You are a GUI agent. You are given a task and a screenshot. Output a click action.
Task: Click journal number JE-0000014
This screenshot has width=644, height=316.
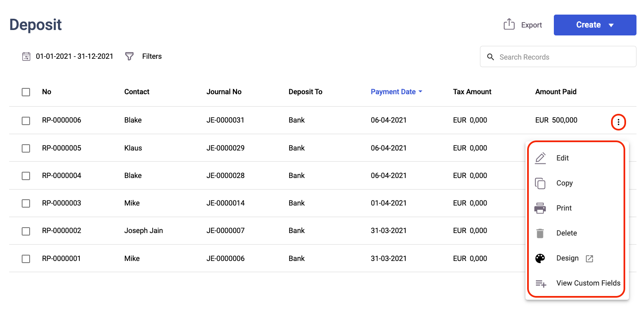(225, 203)
